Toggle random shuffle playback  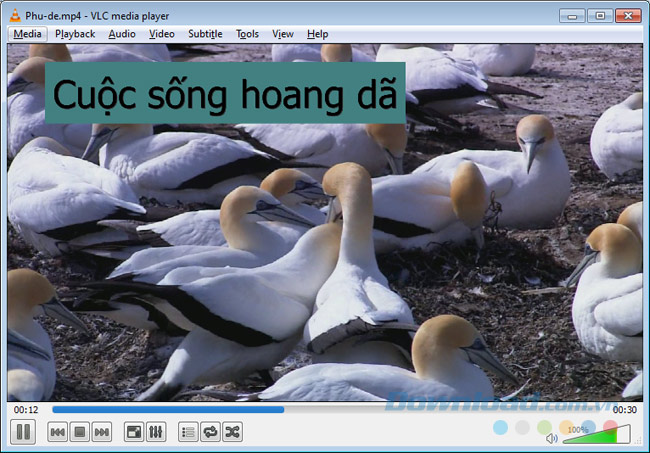(233, 432)
